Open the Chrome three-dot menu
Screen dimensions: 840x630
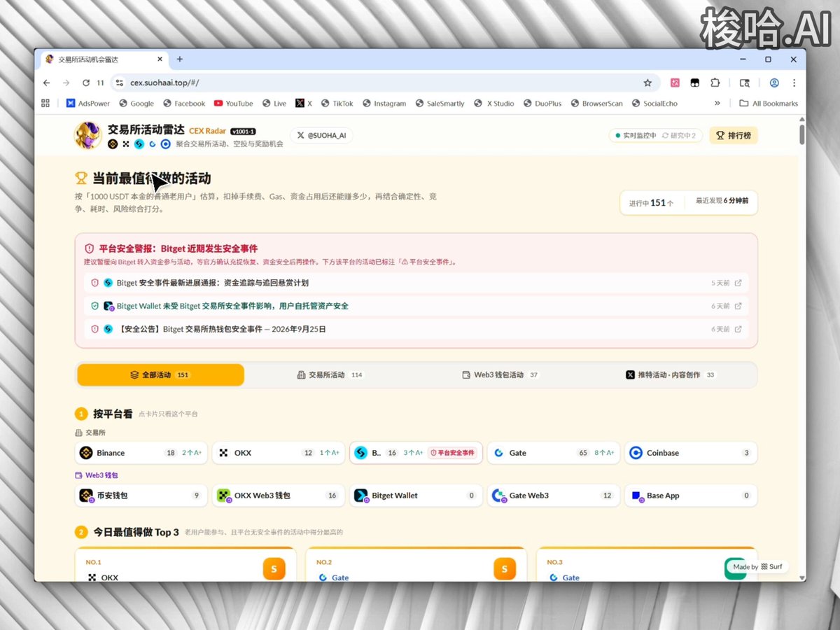tap(794, 83)
